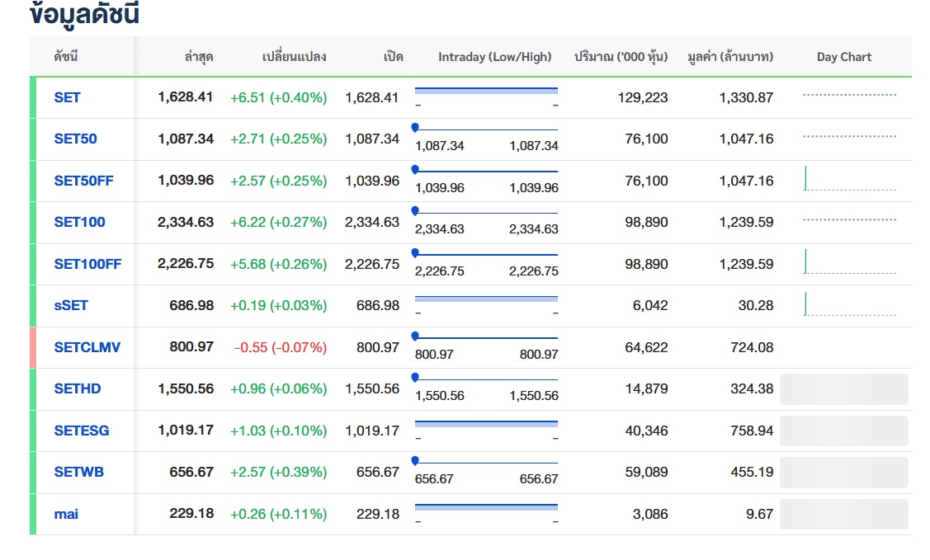930x560 pixels.
Task: Click the SET100 day chart thumbnail
Action: click(x=849, y=220)
